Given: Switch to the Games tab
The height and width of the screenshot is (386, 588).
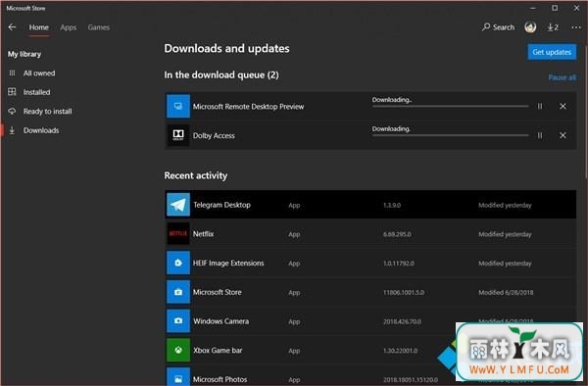Looking at the screenshot, I should tap(99, 27).
